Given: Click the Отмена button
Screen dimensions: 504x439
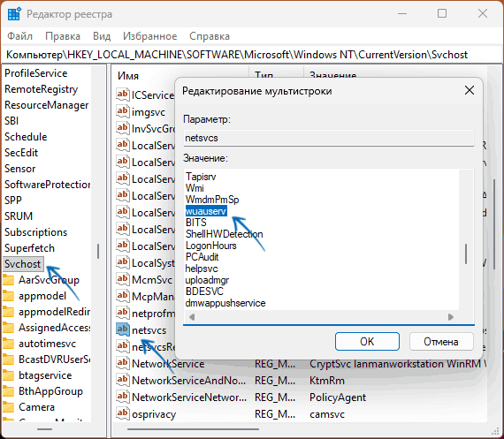Looking at the screenshot, I should (441, 341).
